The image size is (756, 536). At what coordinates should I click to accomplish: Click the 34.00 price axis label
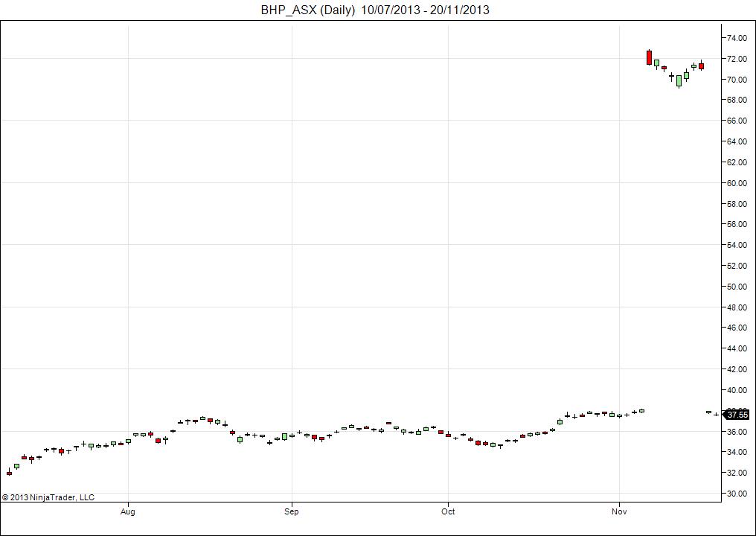[x=737, y=452]
